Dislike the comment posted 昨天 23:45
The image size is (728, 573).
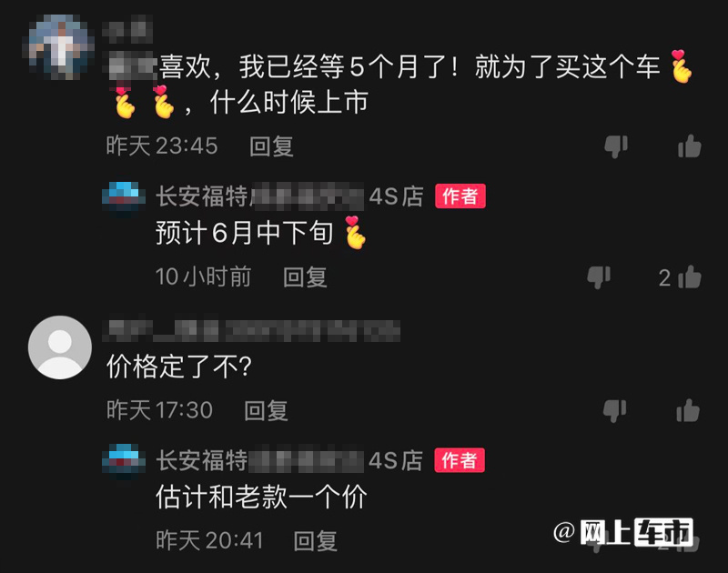point(616,146)
